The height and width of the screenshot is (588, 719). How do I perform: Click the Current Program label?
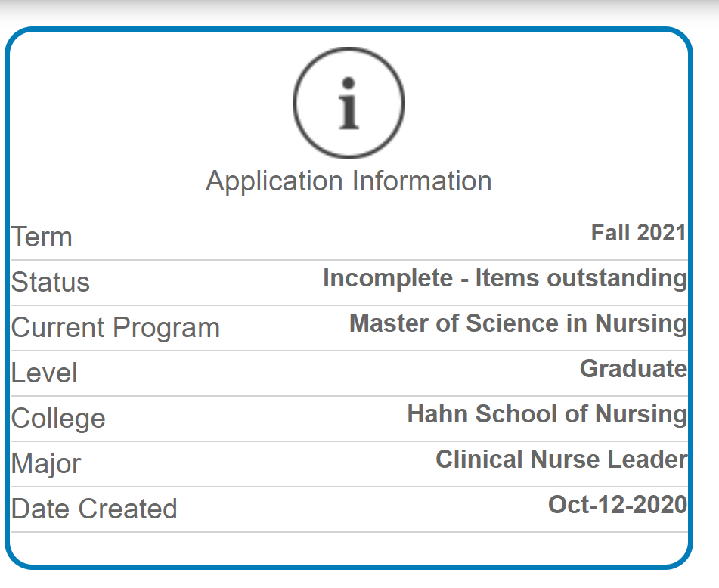pyautogui.click(x=116, y=328)
